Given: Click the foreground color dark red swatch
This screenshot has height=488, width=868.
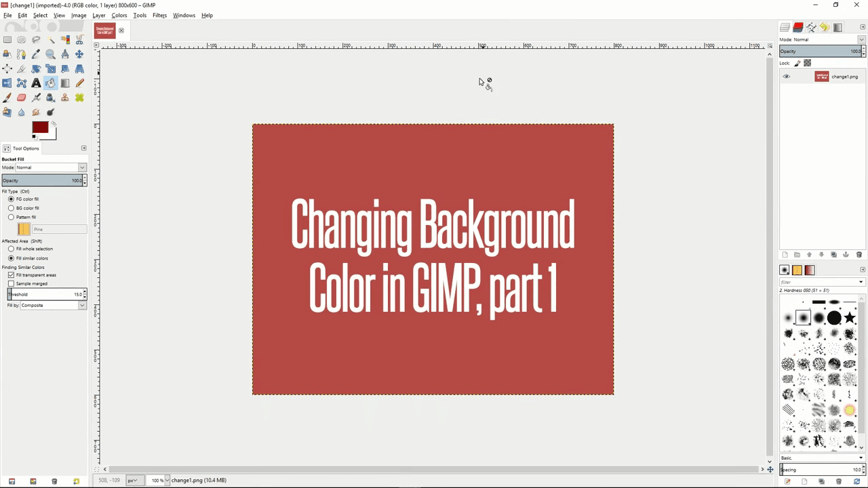Looking at the screenshot, I should point(40,127).
